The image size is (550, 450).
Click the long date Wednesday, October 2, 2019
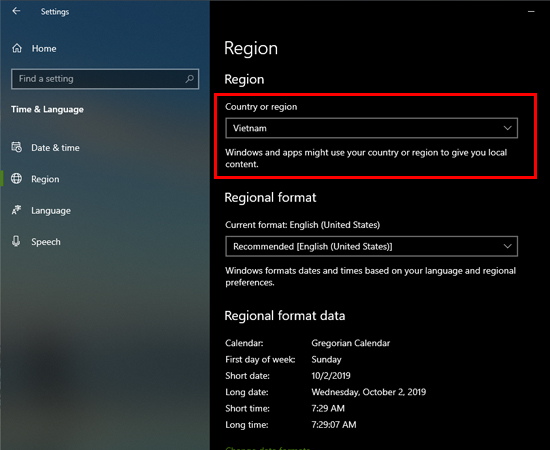pyautogui.click(x=369, y=392)
